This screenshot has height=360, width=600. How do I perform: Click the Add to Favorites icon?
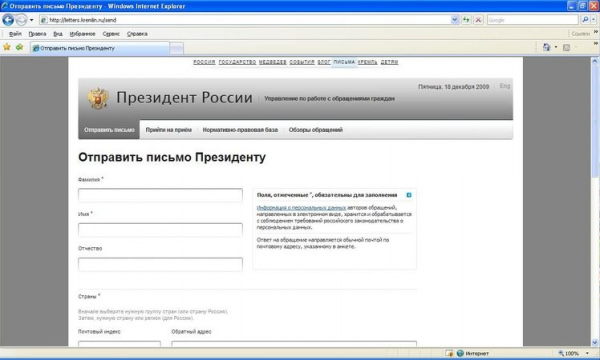click(20, 47)
